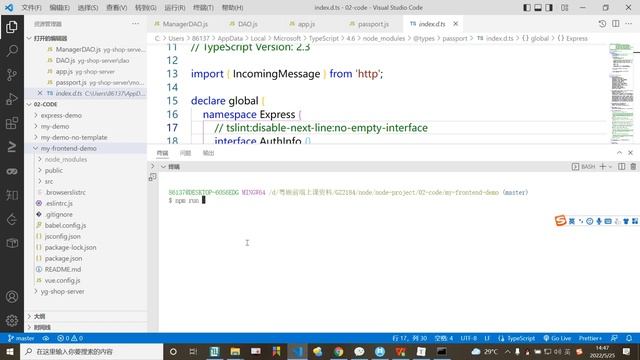640x360 pixels.
Task: Change UTF-8 encoding in status bar
Action: pyautogui.click(x=469, y=338)
